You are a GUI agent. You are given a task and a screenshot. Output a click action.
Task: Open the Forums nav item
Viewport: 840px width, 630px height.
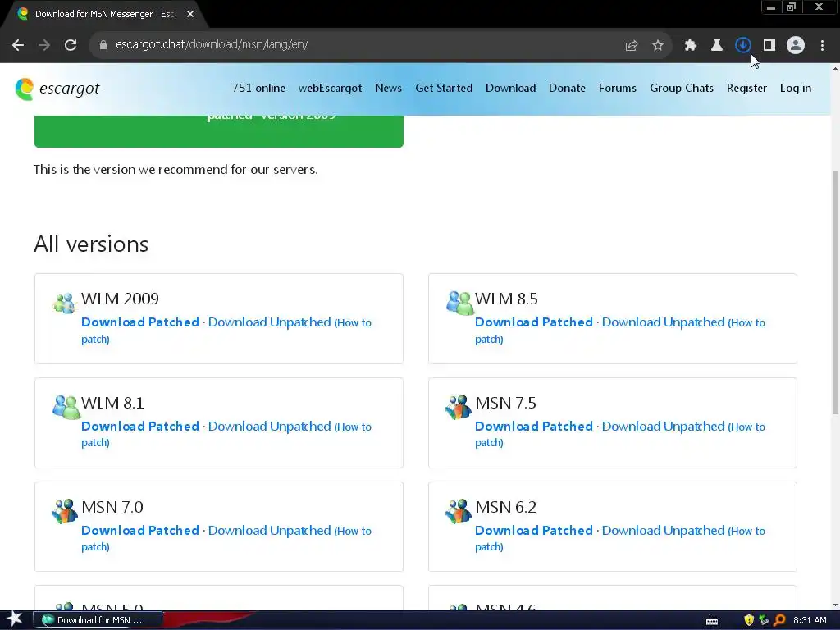[x=618, y=89]
